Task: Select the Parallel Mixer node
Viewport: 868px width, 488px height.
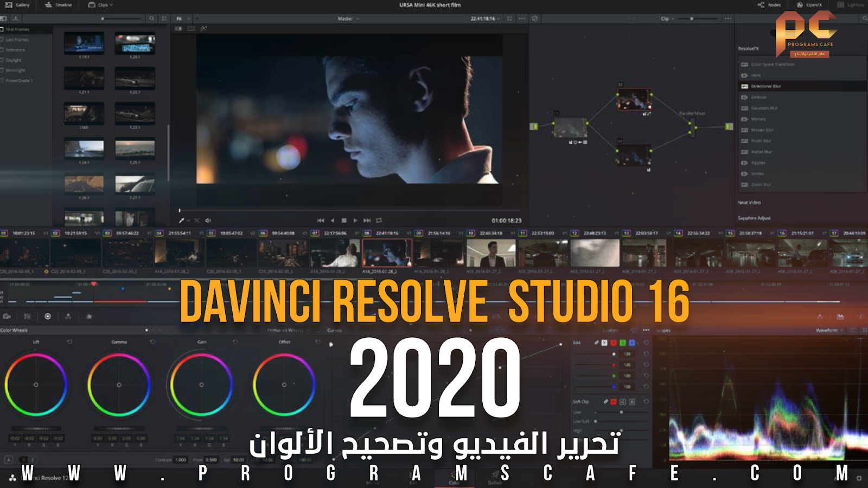Action: click(x=692, y=128)
